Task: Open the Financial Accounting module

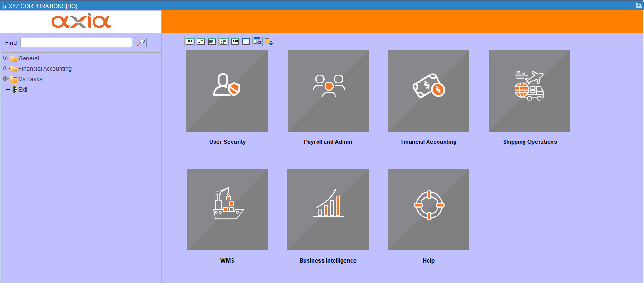Action: pyautogui.click(x=428, y=91)
